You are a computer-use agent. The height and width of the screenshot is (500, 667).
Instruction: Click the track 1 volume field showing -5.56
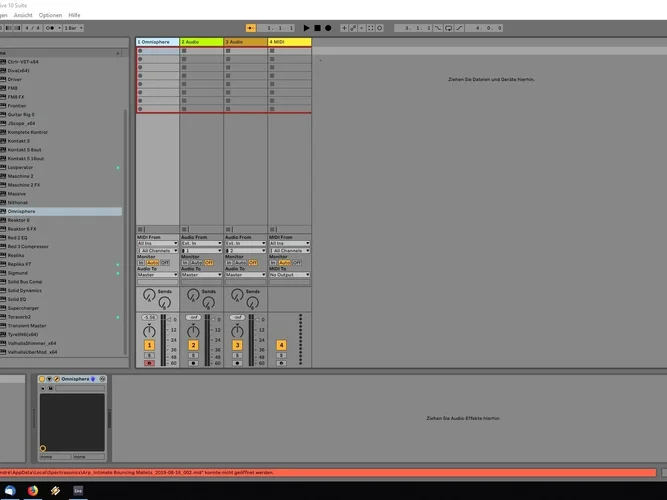coord(149,317)
